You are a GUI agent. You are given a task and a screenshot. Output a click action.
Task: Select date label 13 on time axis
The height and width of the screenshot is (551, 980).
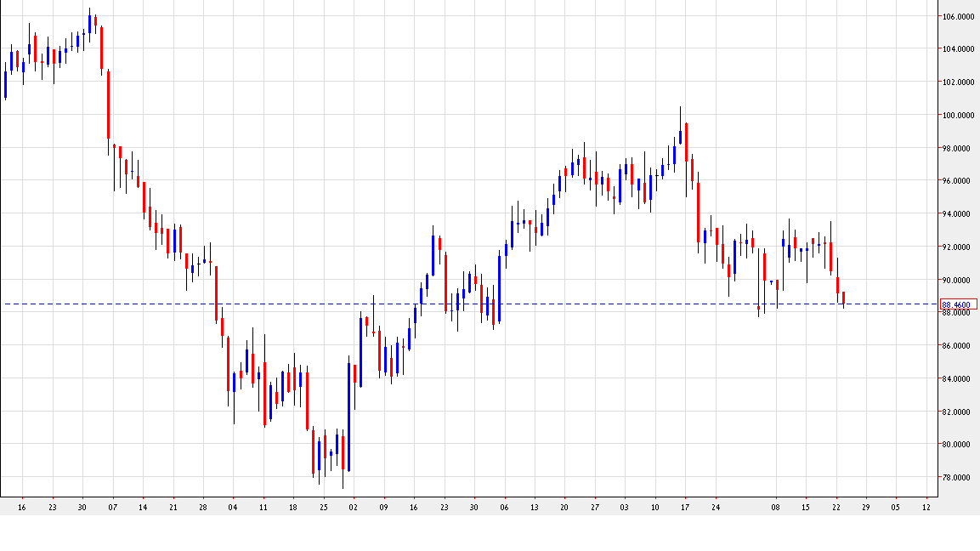(535, 508)
